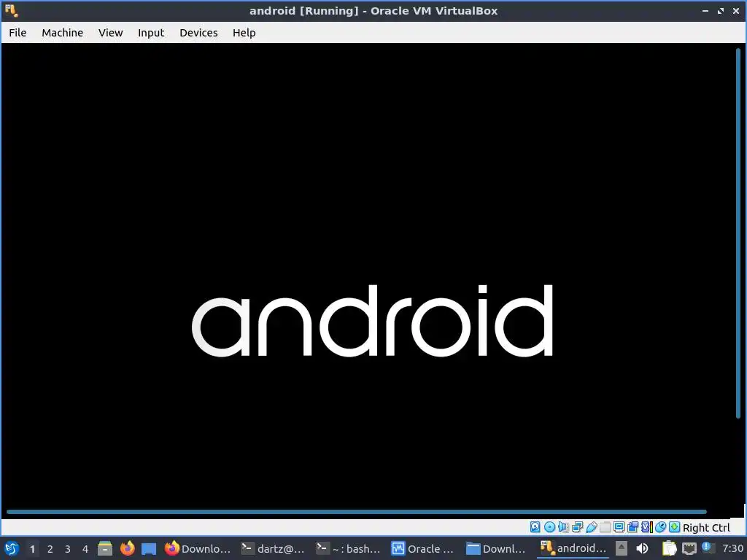Switch to workspace 2
Screen dimensions: 747x560
click(50, 549)
